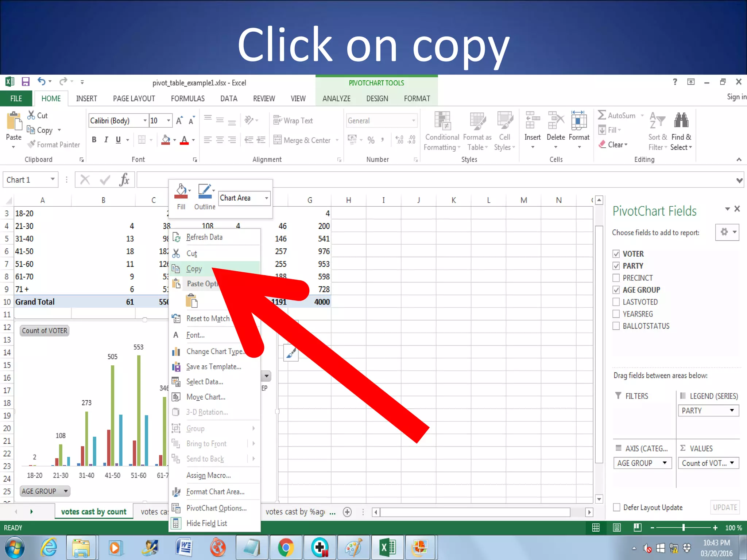Viewport: 747px width, 560px height.
Task: Open the FILE tab
Action: tap(16, 98)
